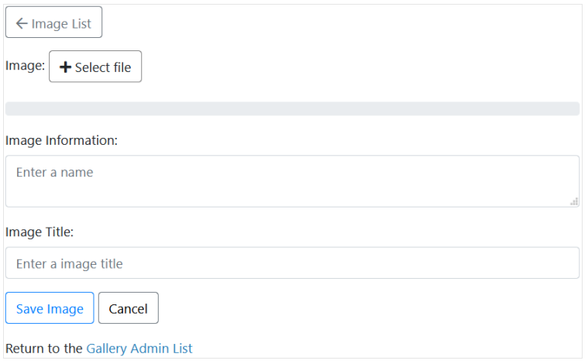
Task: Click the left arrow icon beside Image List
Action: click(22, 23)
